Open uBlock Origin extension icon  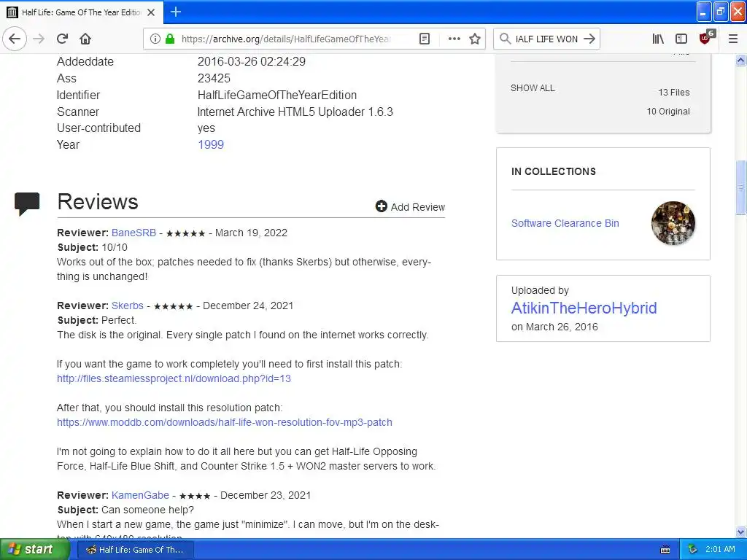point(706,38)
